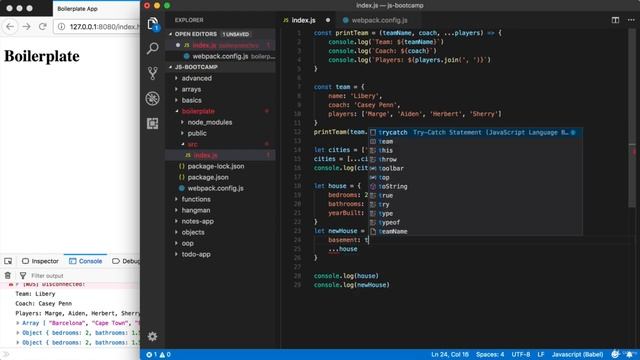Select the throw autocomplete suggestion
This screenshot has width=640, height=360.
pos(476,159)
